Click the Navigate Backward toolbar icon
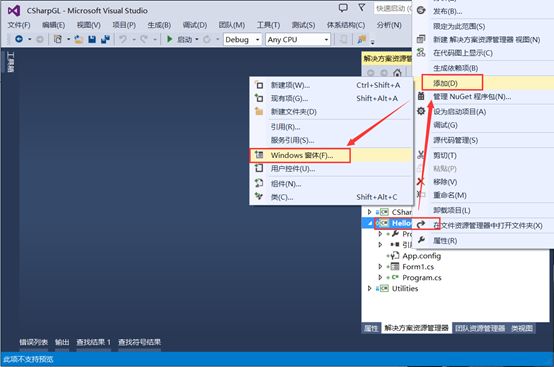The image size is (554, 367). (19, 39)
